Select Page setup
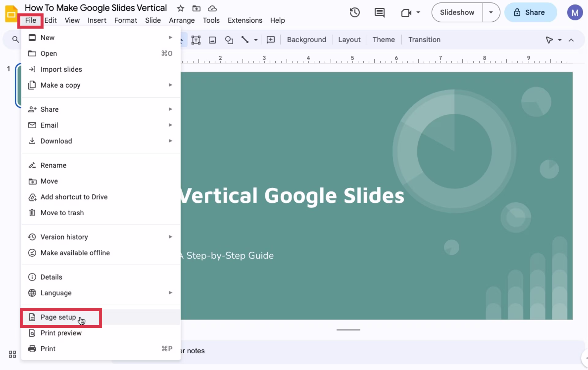Screen dimensions: 588x370 click(101, 317)
